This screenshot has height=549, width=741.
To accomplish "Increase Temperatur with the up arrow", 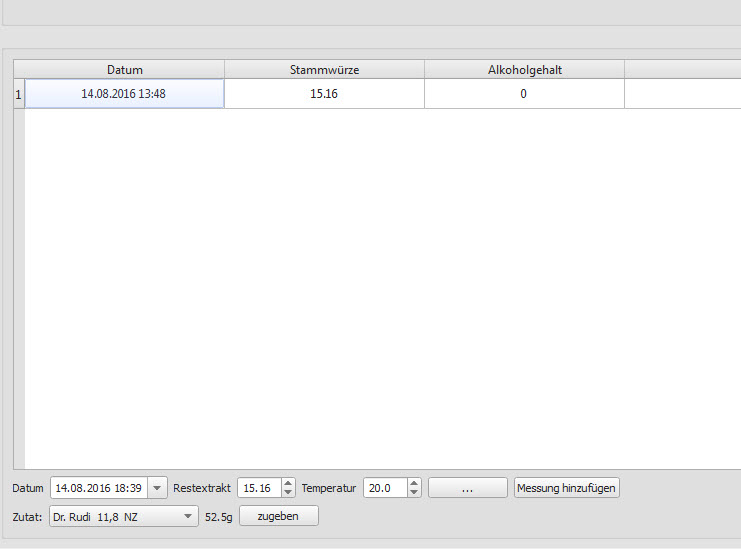I will pyautogui.click(x=414, y=483).
